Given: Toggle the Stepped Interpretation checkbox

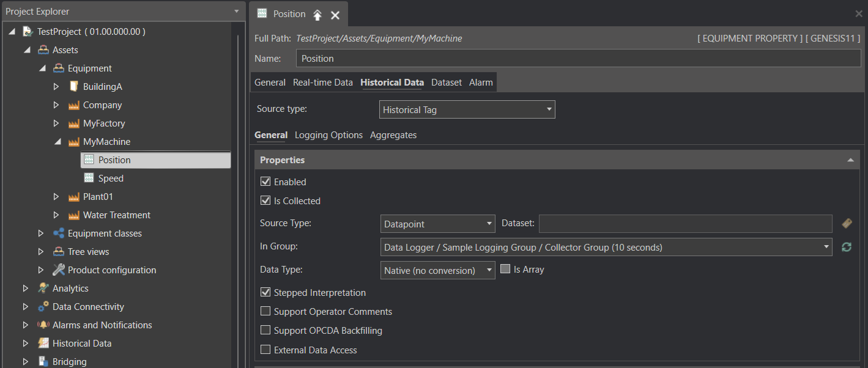Looking at the screenshot, I should 265,293.
